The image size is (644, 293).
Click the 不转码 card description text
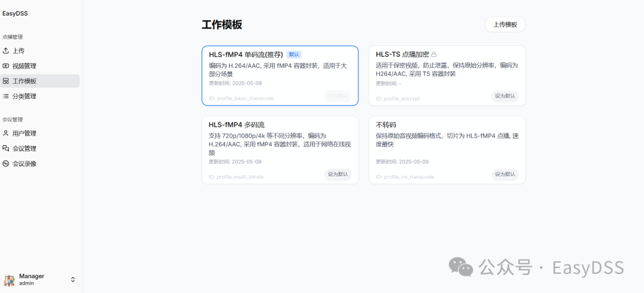point(447,141)
